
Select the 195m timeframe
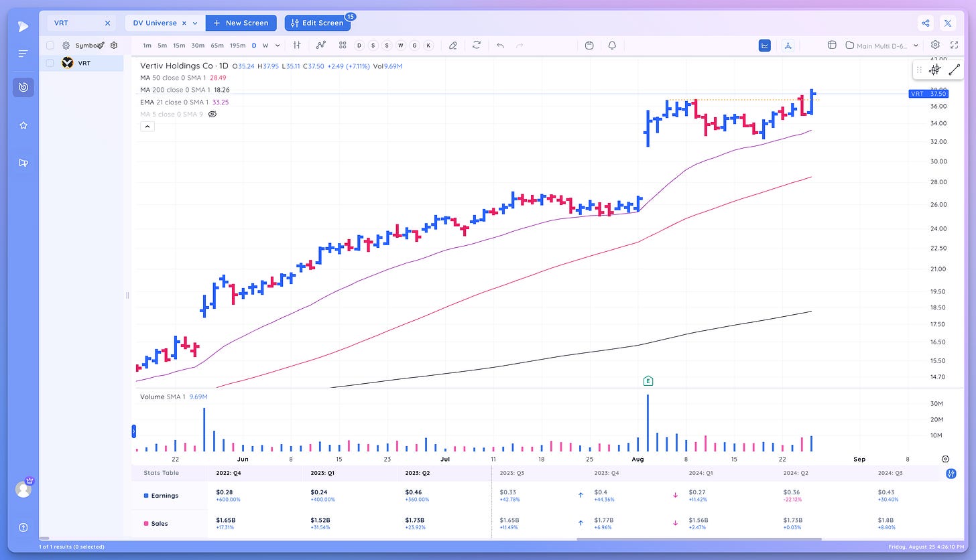(238, 46)
